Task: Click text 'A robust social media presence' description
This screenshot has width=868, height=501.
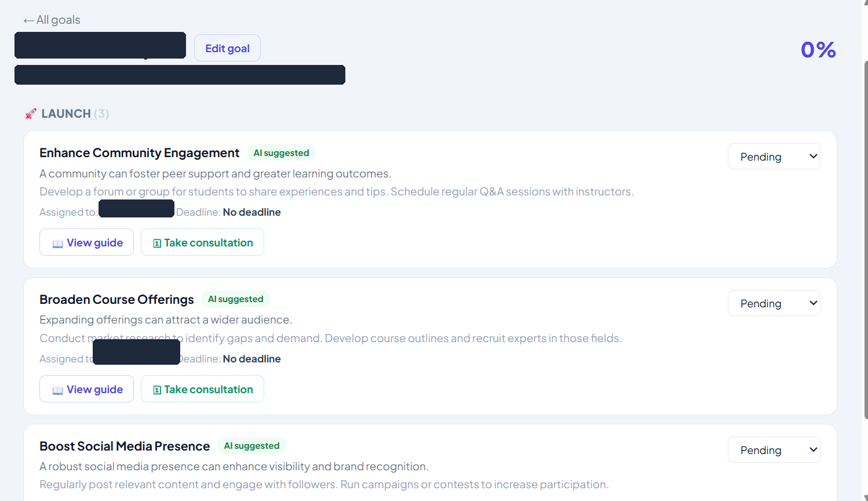Action: 234,466
